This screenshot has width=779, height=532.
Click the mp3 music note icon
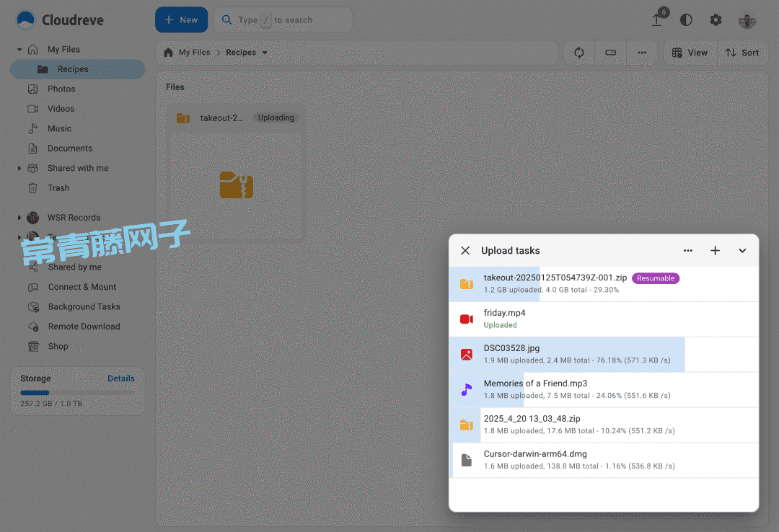point(467,390)
